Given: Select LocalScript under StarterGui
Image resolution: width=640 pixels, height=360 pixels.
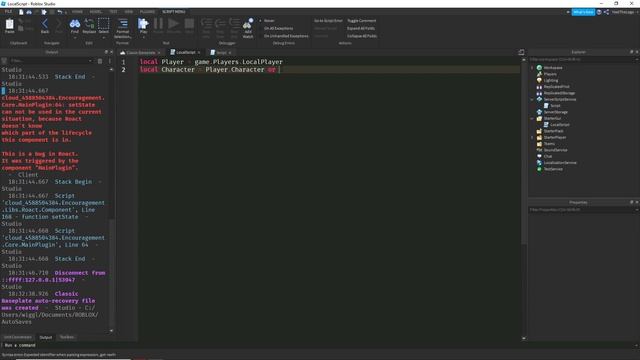Looking at the screenshot, I should (x=559, y=124).
